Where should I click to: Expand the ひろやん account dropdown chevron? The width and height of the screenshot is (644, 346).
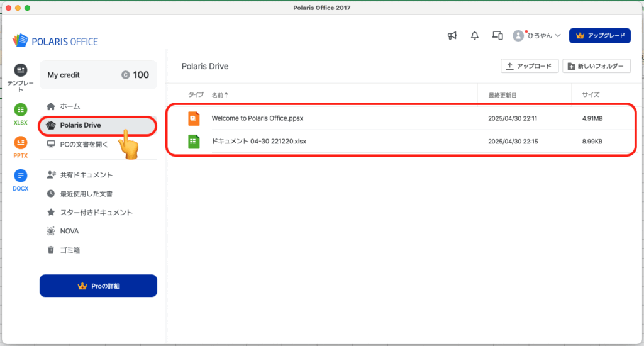click(558, 36)
